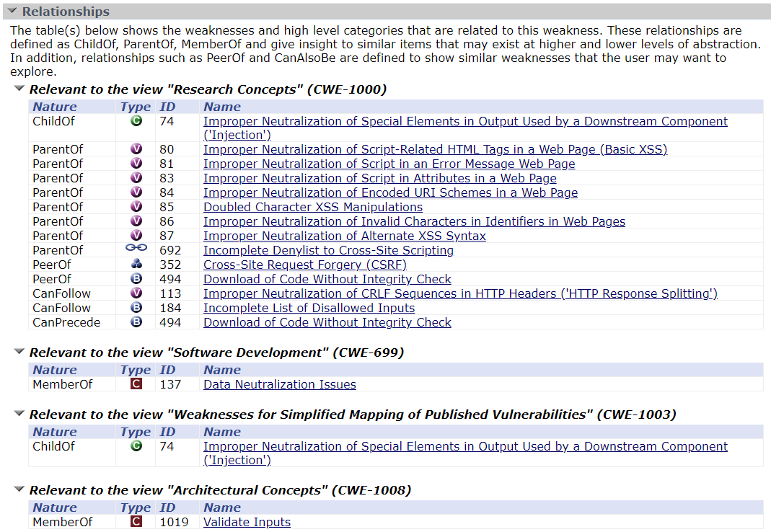Click the Type column header in Research Concepts table

(x=136, y=107)
